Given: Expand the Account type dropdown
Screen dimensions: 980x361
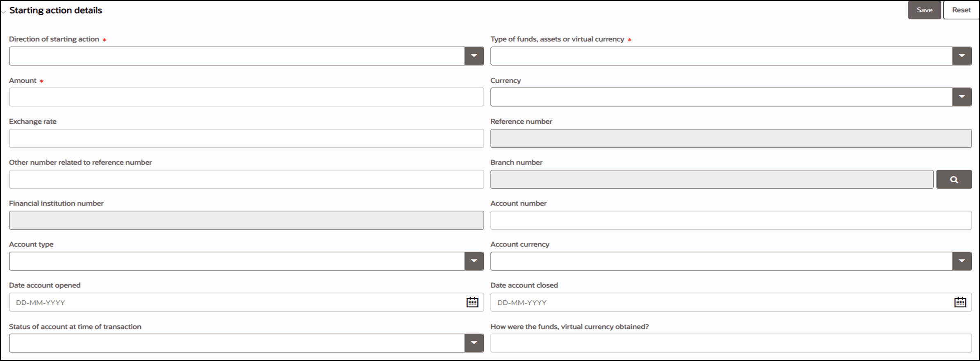Looking at the screenshot, I should (474, 261).
